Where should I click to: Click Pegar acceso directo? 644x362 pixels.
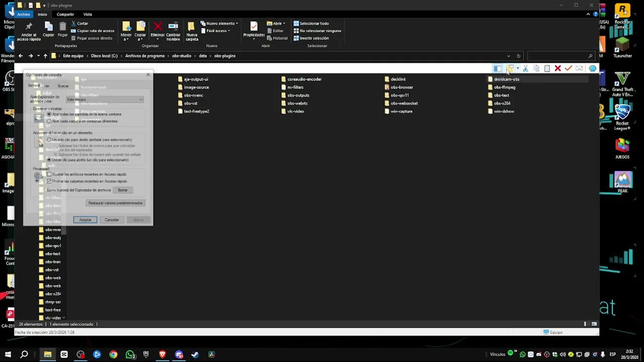click(92, 38)
